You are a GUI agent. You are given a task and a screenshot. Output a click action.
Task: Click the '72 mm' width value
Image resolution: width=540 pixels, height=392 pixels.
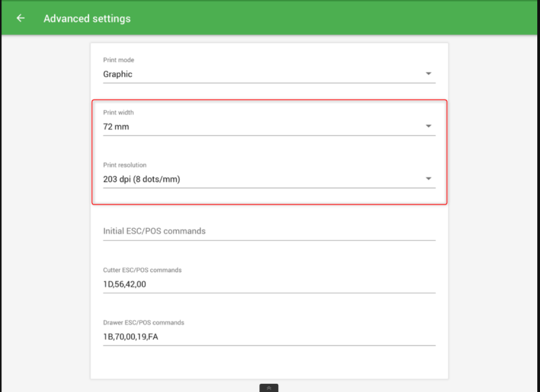(116, 127)
